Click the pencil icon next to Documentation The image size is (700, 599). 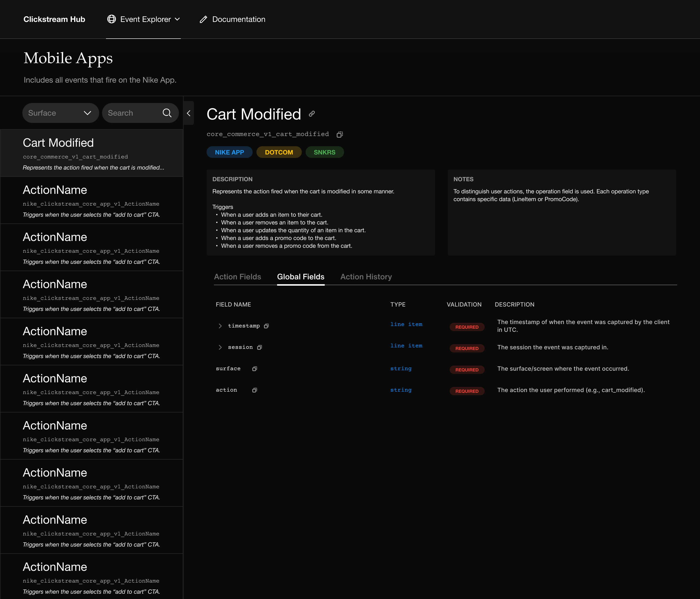pyautogui.click(x=203, y=19)
